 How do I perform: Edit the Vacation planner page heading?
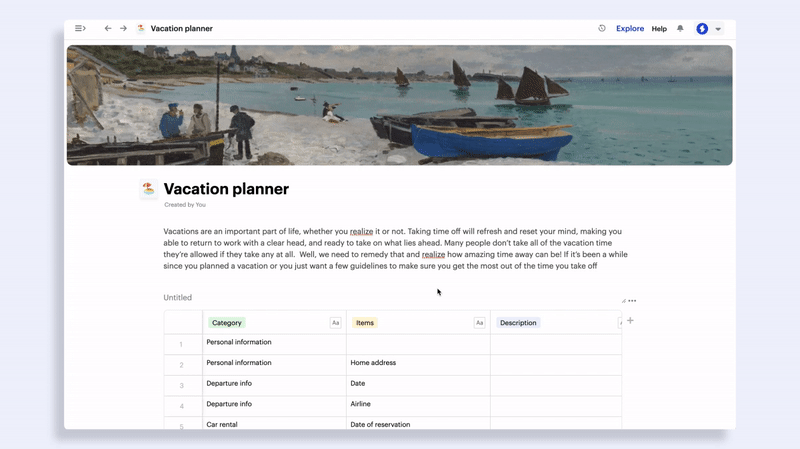click(x=226, y=189)
